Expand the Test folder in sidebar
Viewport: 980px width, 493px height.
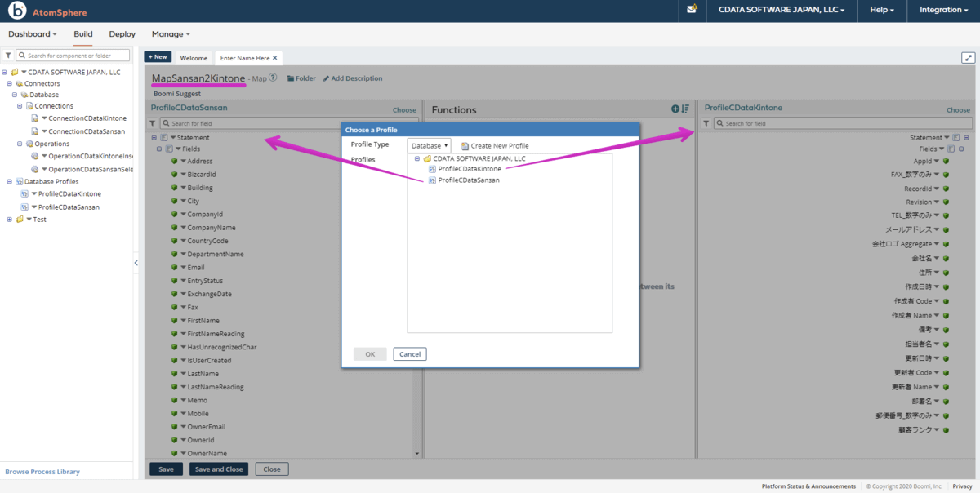[9, 219]
